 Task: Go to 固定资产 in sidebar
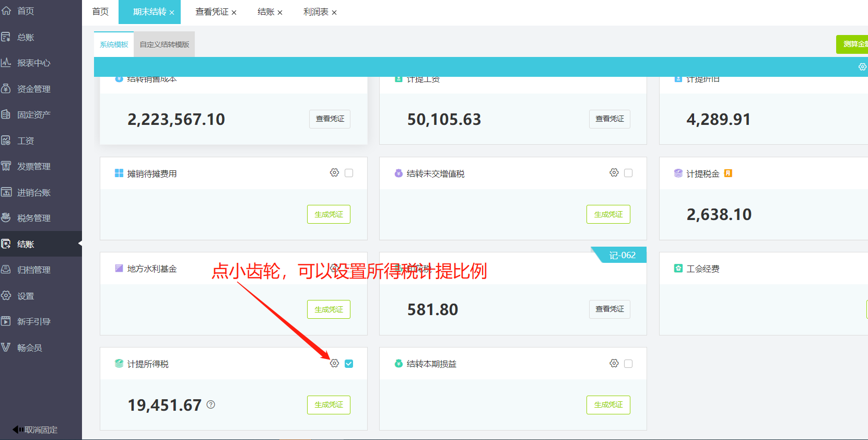coord(33,114)
